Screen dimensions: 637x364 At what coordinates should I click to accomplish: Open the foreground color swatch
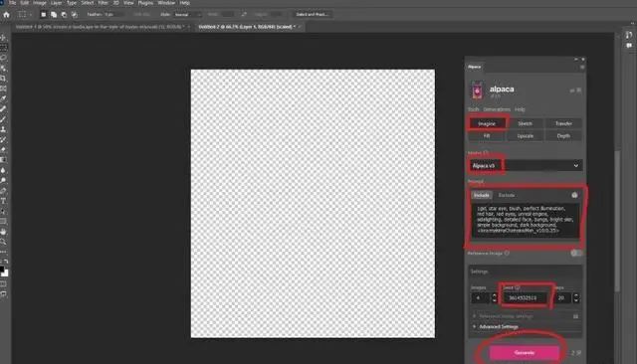(2, 270)
